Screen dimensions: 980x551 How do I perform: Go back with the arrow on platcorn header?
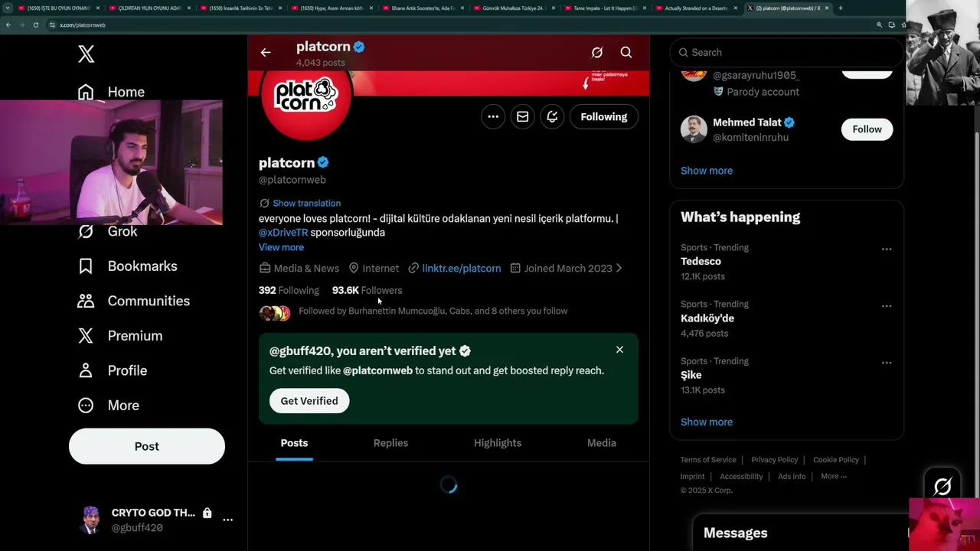(x=266, y=52)
